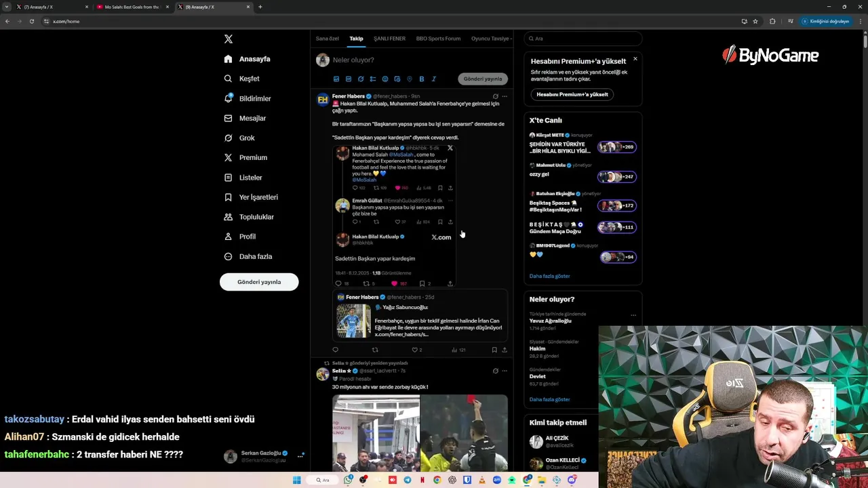Close the Premium upgrade card
Viewport: 868px width, 488px height.
pyautogui.click(x=635, y=59)
